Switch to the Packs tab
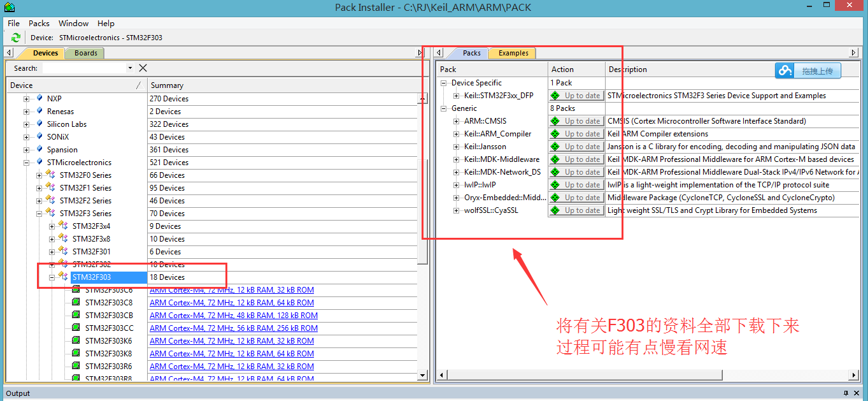The image size is (868, 401). pos(471,53)
